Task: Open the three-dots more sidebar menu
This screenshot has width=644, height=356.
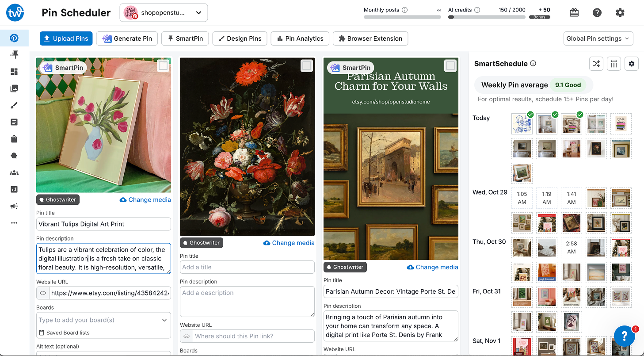Action: (x=14, y=223)
